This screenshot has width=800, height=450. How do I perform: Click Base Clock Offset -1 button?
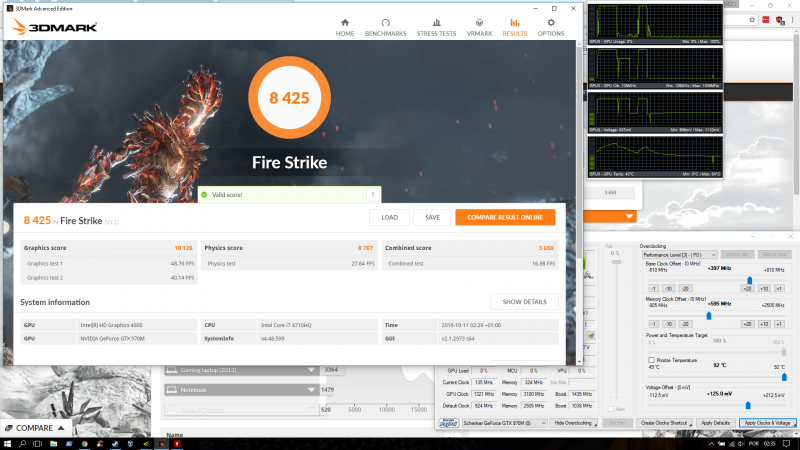pyautogui.click(x=654, y=288)
